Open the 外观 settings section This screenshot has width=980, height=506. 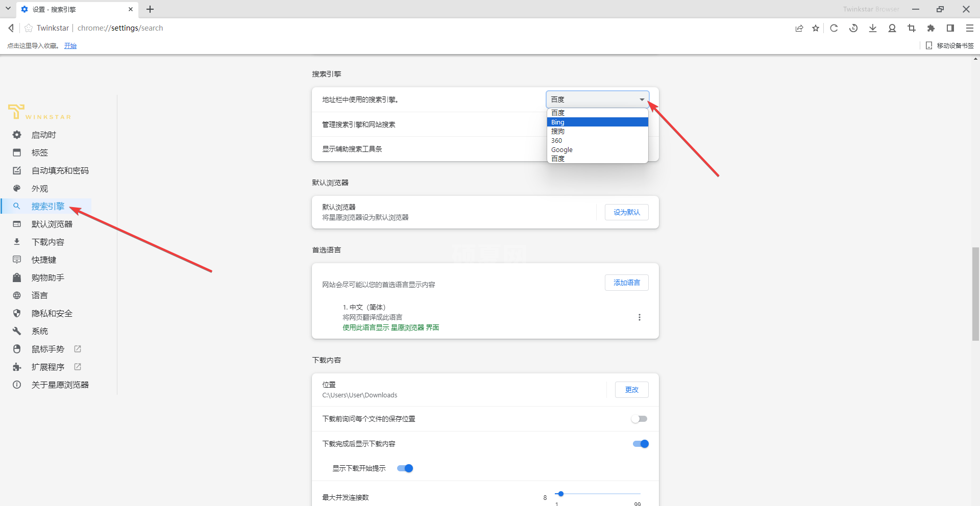(x=40, y=188)
